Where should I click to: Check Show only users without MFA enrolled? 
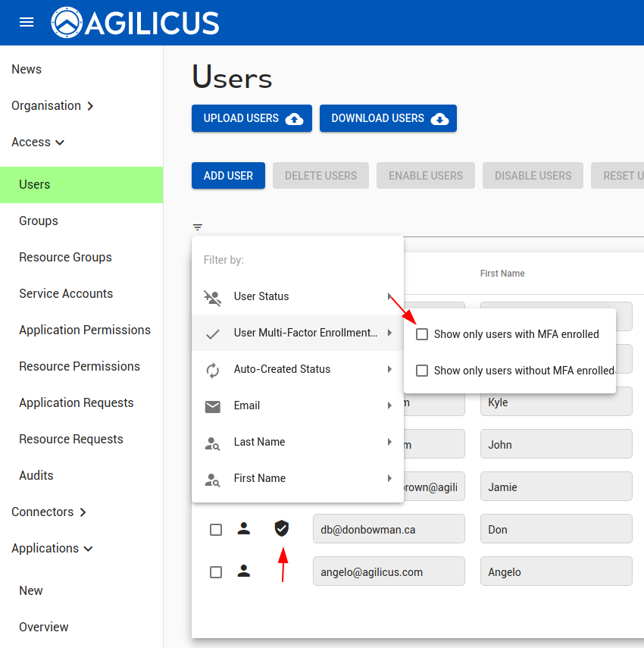coord(422,371)
